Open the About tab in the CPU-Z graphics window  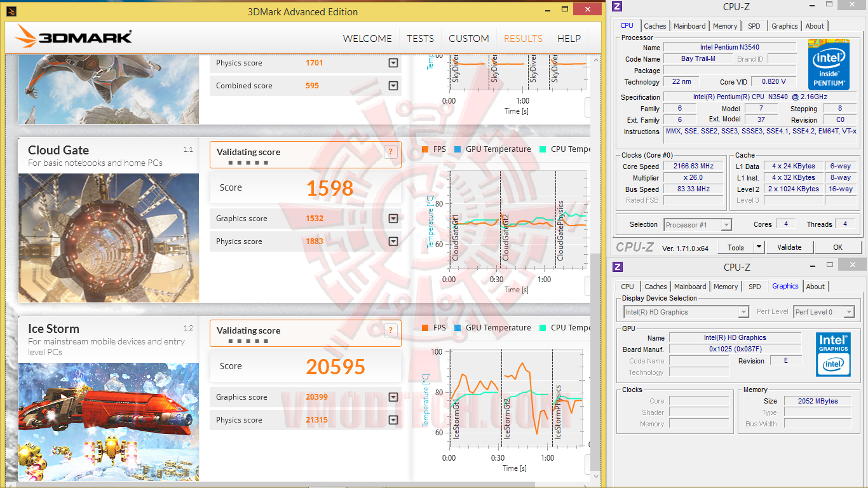[x=815, y=287]
